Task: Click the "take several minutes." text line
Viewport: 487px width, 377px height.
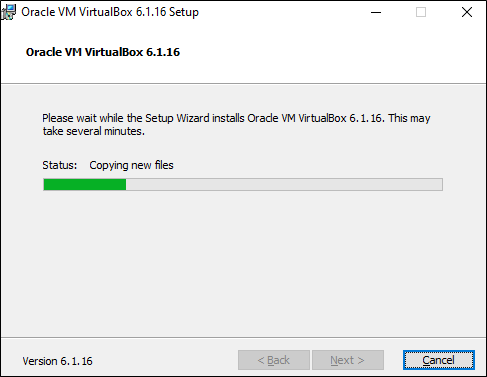Action: tap(94, 131)
